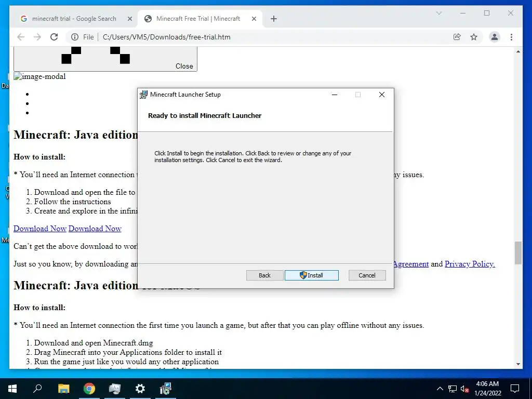Viewport: 532px width, 399px height.
Task: Go forward in Chrome
Action: 37,37
